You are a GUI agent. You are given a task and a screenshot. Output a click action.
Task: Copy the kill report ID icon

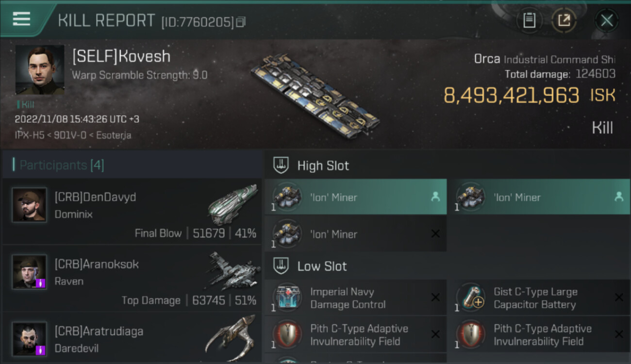(241, 22)
